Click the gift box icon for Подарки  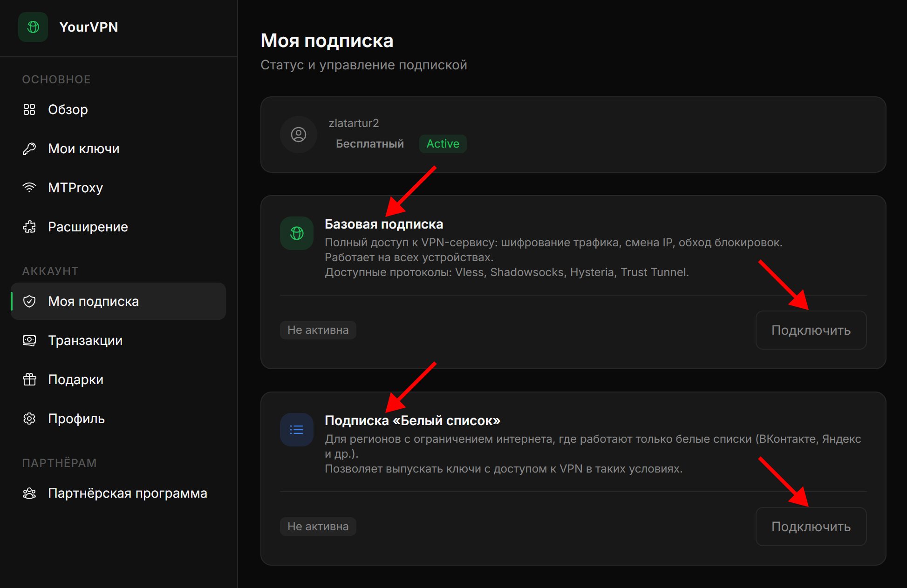pyautogui.click(x=29, y=379)
